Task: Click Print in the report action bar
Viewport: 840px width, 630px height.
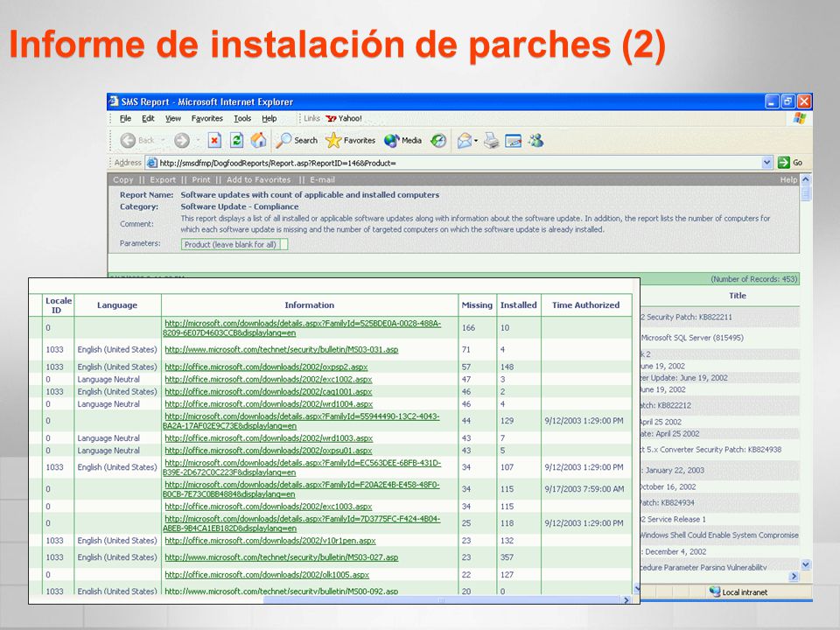Action: click(201, 180)
